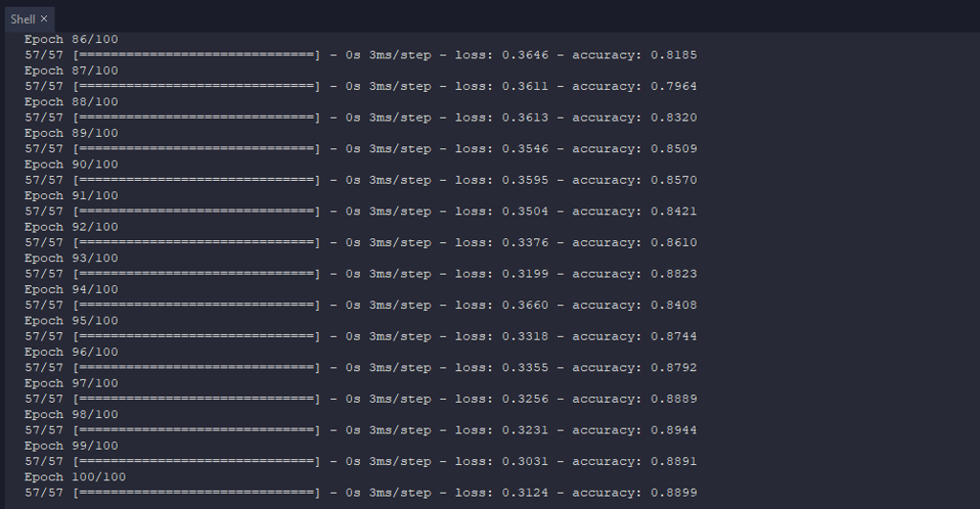Click the loss value 0.3031

[x=525, y=461]
